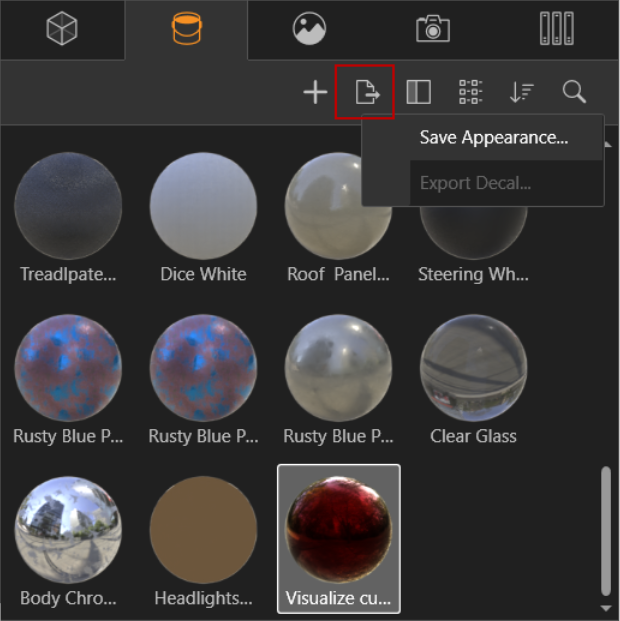Toggle the split panel view icon
Screen dimensions: 620x621
(418, 93)
